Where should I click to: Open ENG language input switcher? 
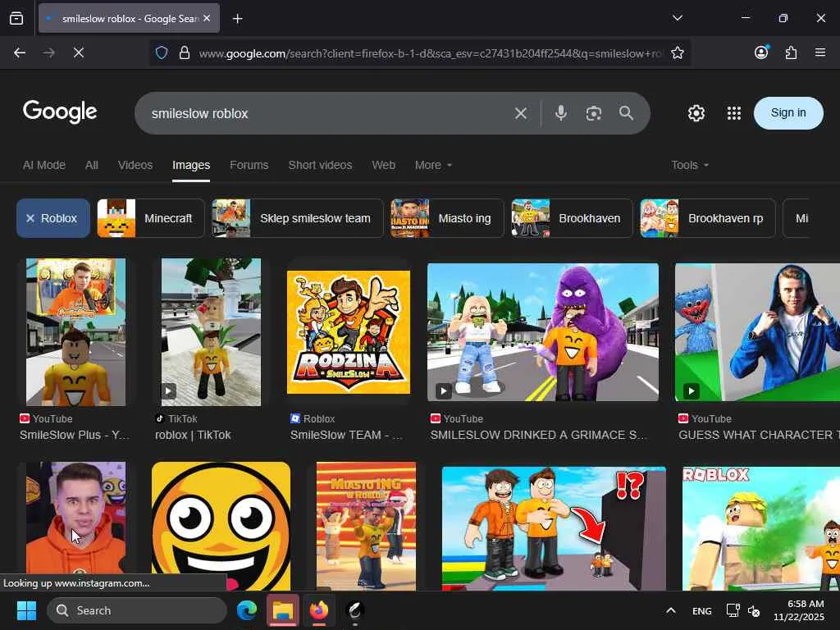coord(702,610)
